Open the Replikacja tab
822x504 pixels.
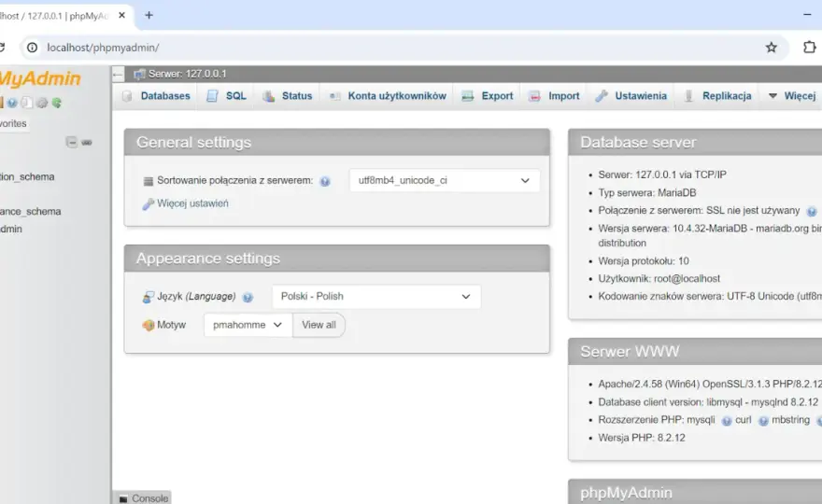(717, 96)
